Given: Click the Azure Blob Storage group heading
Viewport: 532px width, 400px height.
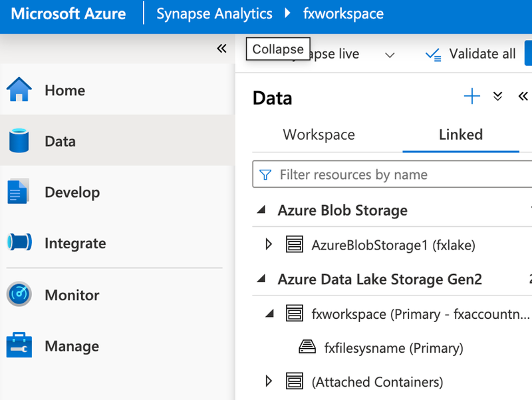Looking at the screenshot, I should click(342, 210).
